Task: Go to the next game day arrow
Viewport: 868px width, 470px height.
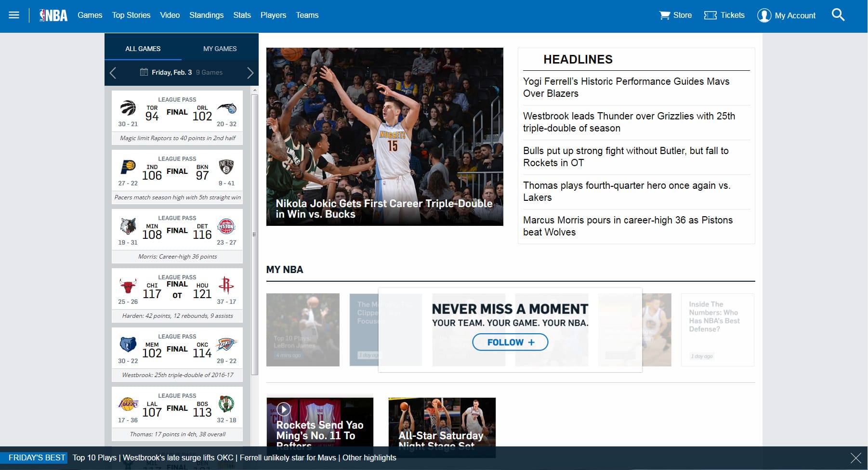Action: pyautogui.click(x=250, y=73)
